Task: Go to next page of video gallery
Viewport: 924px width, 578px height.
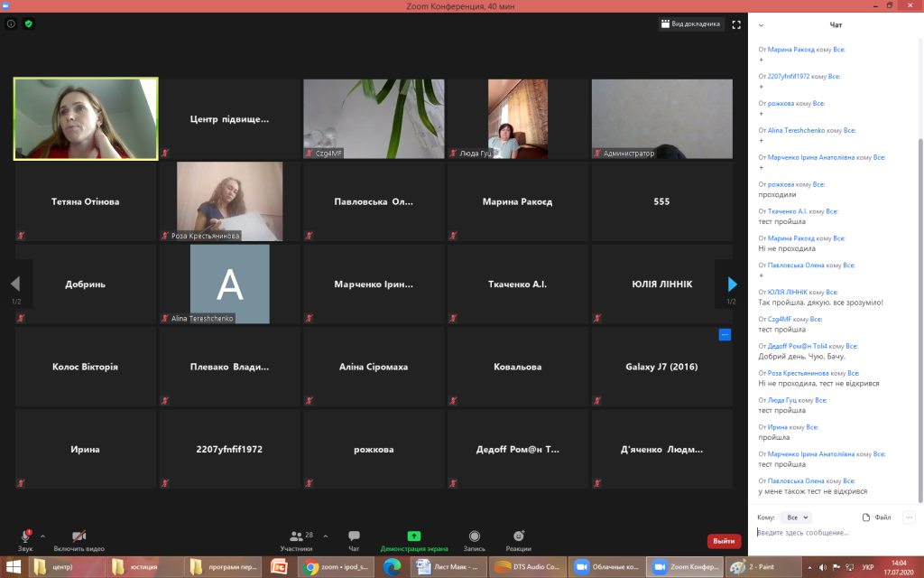Action: (x=732, y=284)
